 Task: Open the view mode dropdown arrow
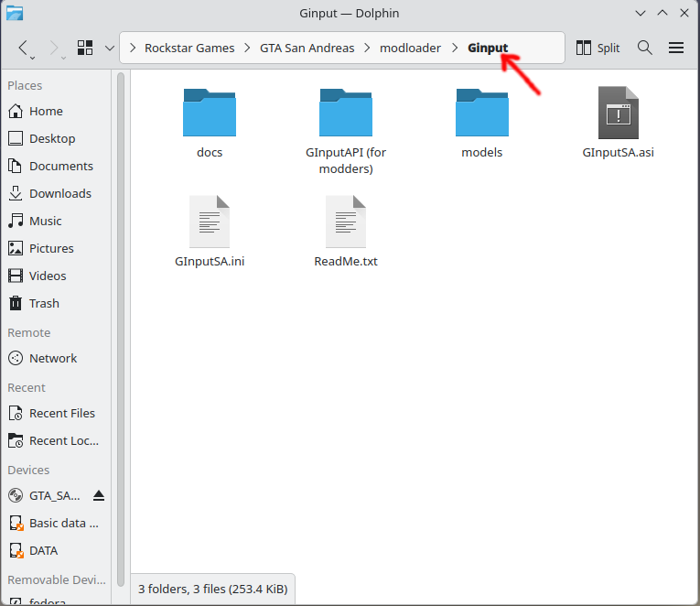tap(110, 48)
